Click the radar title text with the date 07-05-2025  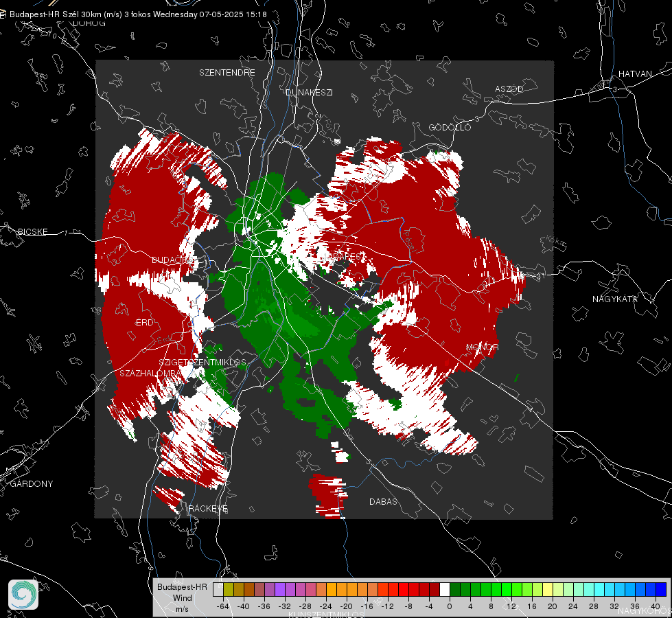[138, 14]
